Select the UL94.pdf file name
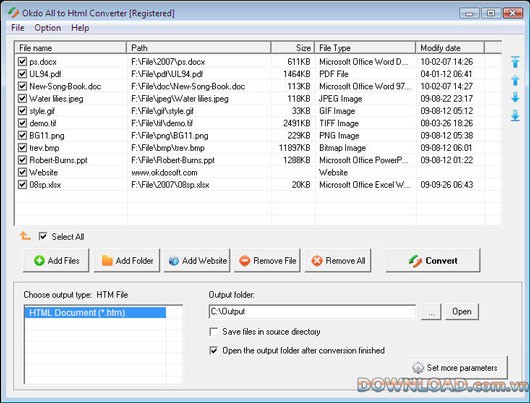530x403 pixels. click(x=45, y=74)
